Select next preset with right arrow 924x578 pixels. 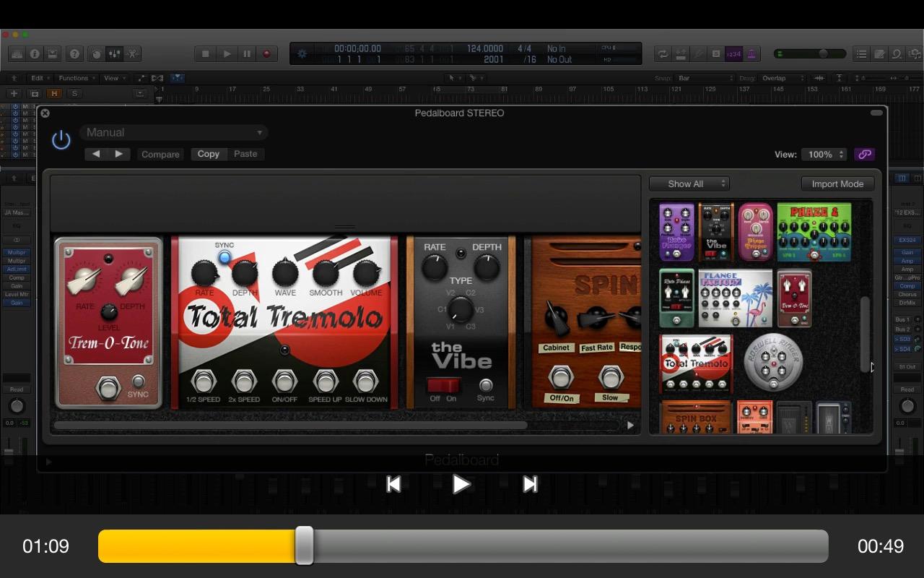118,154
